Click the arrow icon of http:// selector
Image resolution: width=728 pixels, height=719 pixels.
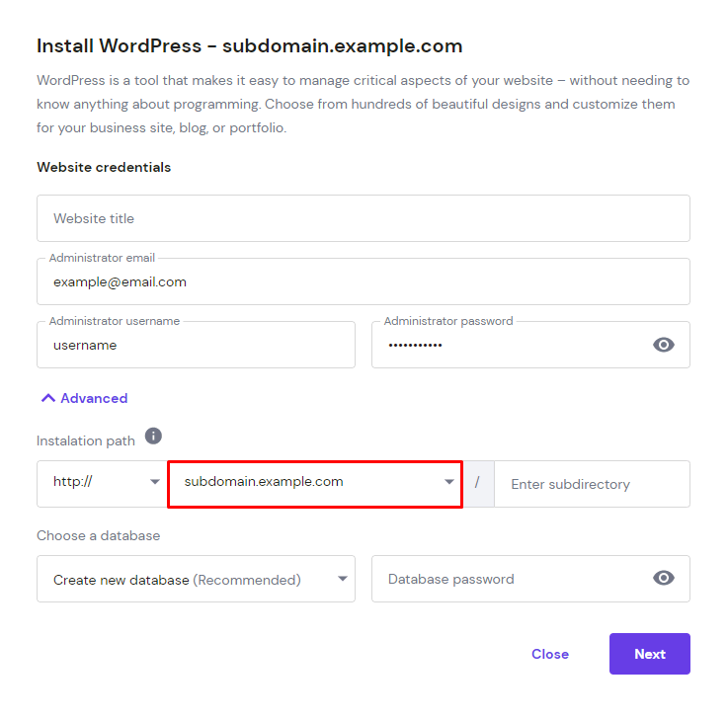pyautogui.click(x=155, y=482)
